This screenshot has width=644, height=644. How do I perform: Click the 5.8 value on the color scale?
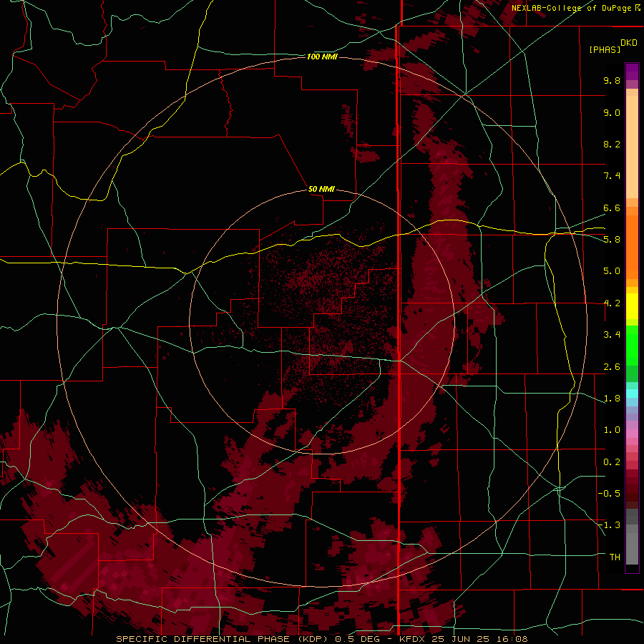click(x=612, y=240)
